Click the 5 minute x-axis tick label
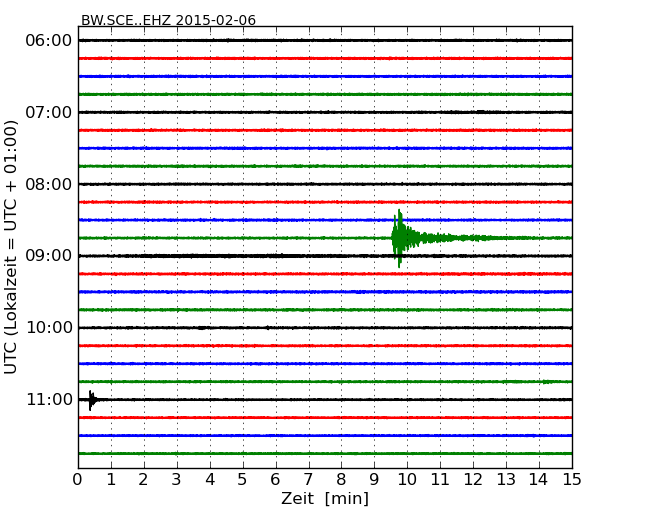Screen dimensions: 650x520 pos(243,480)
